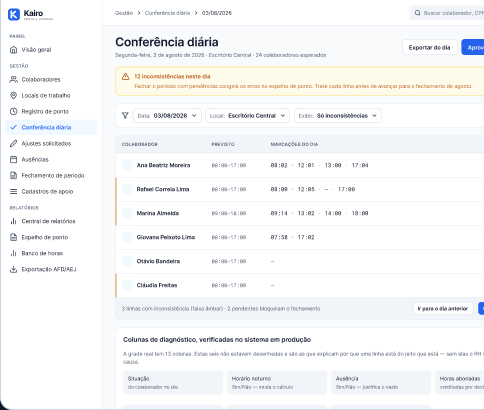The image size is (484, 410).
Task: Click the Ausências calendar icon
Action: [13, 159]
